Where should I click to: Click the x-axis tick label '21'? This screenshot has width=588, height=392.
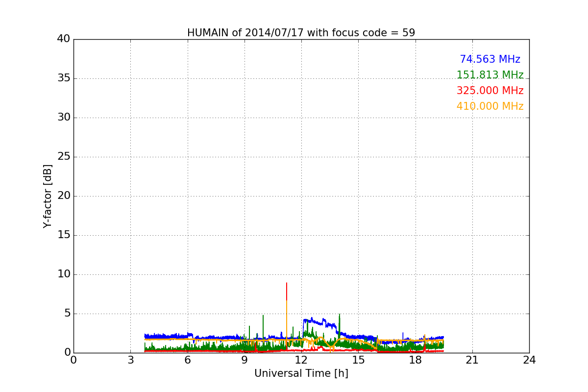472,360
